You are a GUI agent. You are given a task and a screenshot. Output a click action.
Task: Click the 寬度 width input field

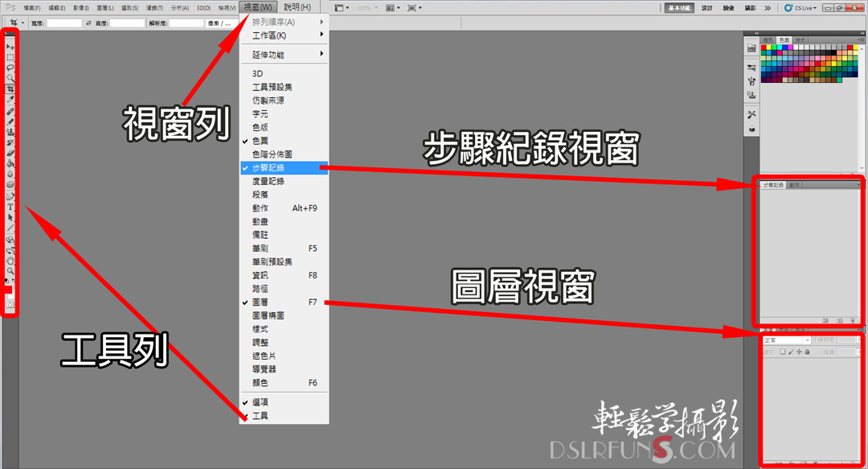pos(64,23)
